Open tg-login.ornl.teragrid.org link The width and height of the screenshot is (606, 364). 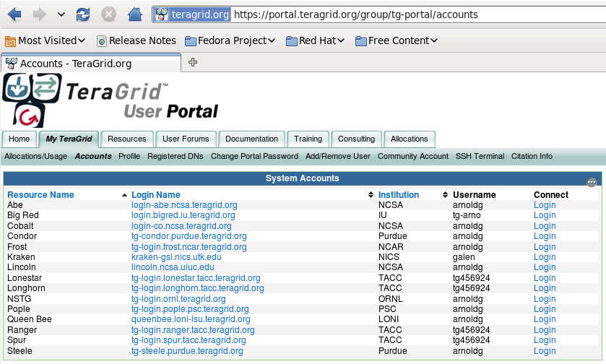(x=178, y=299)
